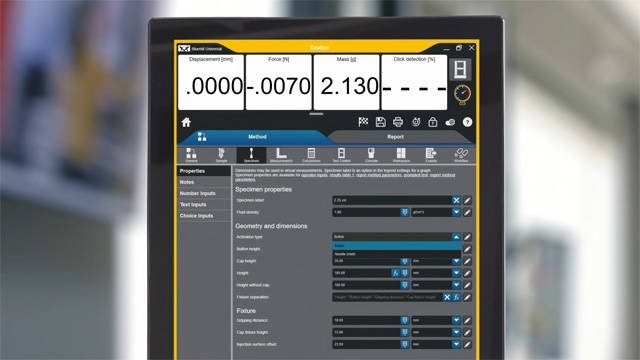Click the printer icon in the toolbar
The height and width of the screenshot is (360, 640).
pyautogui.click(x=398, y=122)
